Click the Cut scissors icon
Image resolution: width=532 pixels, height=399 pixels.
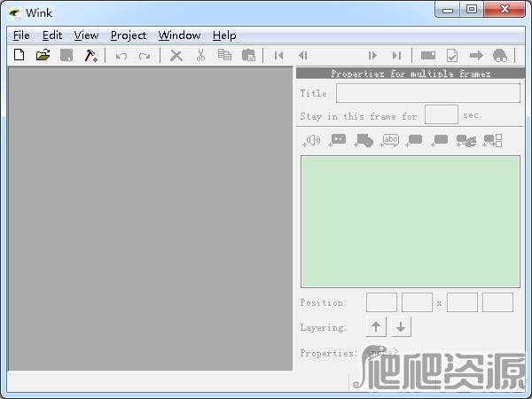[x=200, y=55]
